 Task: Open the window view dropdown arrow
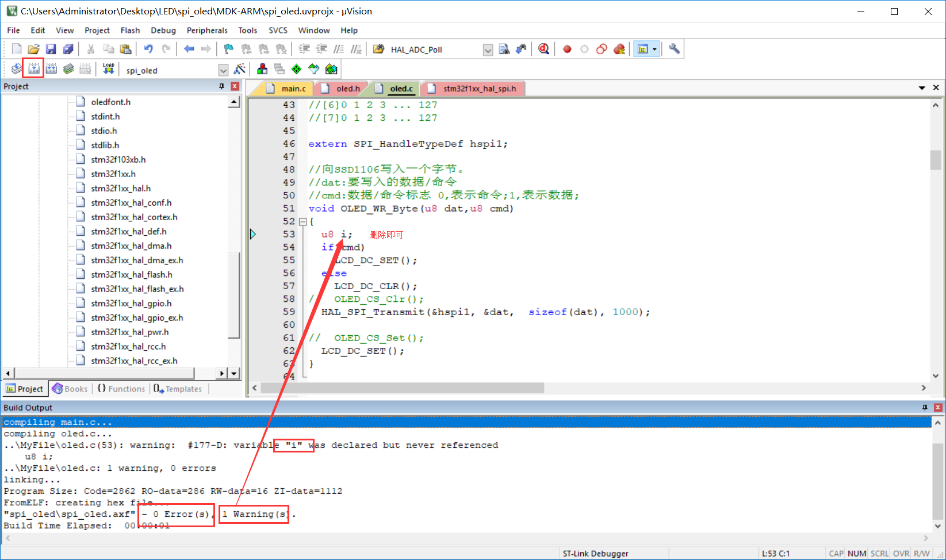(654, 49)
